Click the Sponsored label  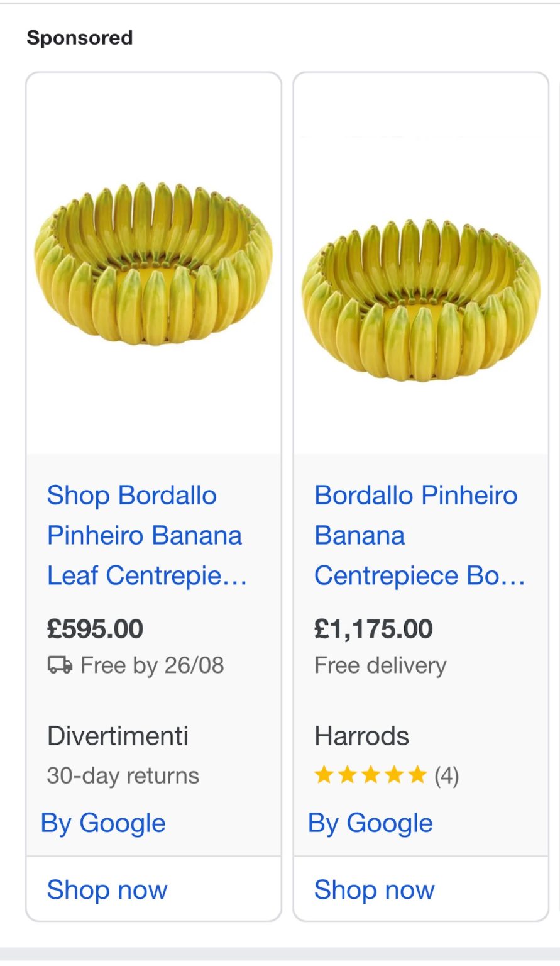pyautogui.click(x=80, y=38)
